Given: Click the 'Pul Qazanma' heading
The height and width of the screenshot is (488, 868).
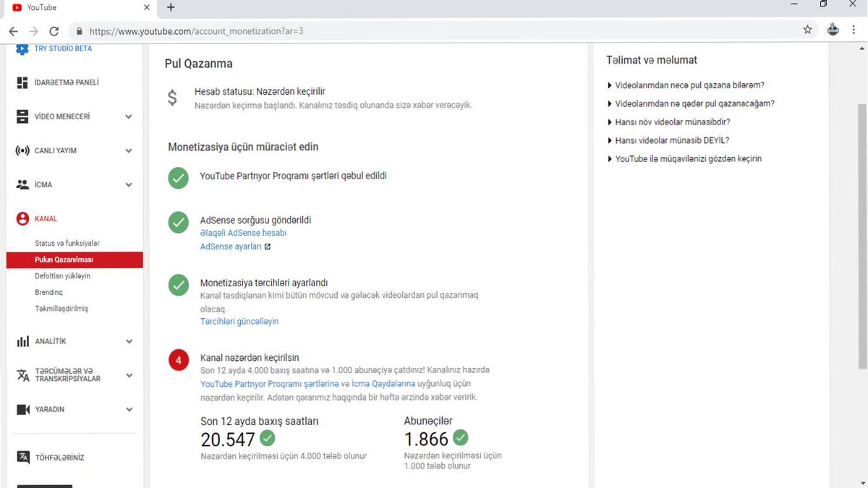Looking at the screenshot, I should [199, 64].
